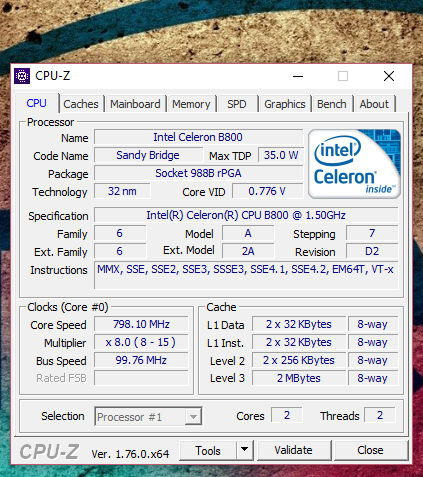The image size is (423, 477).
Task: Go to the SPD tab
Action: point(237,104)
